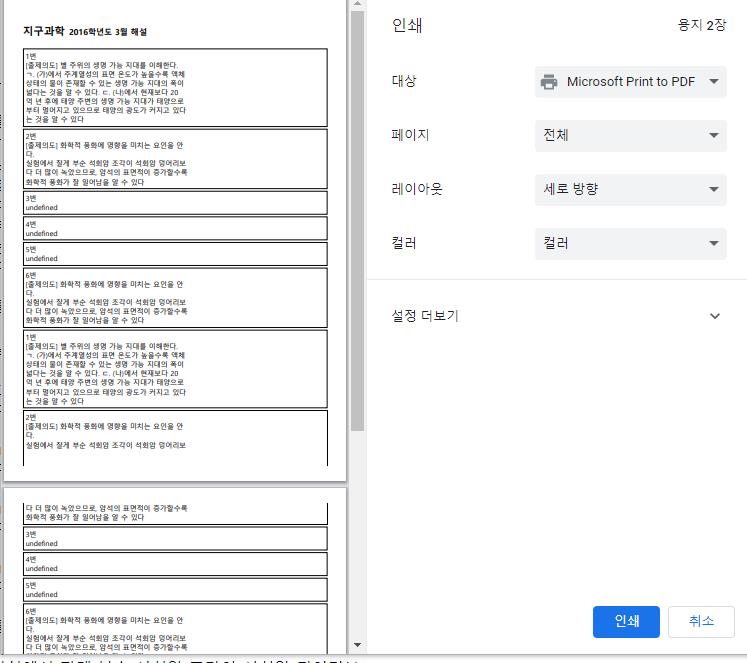747x663 pixels.
Task: Click the 대상 label
Action: point(404,80)
